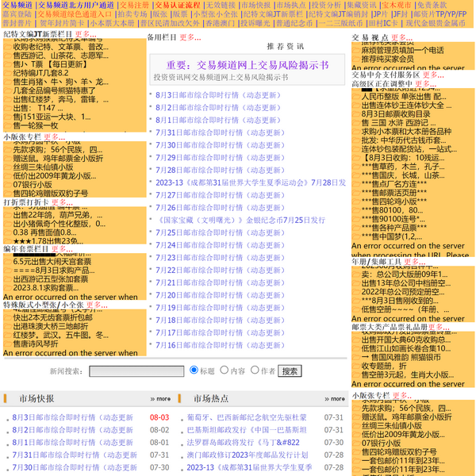Expand 更多 next to 备用栏目
Viewport: 476px width, 476px height.
coord(190,37)
